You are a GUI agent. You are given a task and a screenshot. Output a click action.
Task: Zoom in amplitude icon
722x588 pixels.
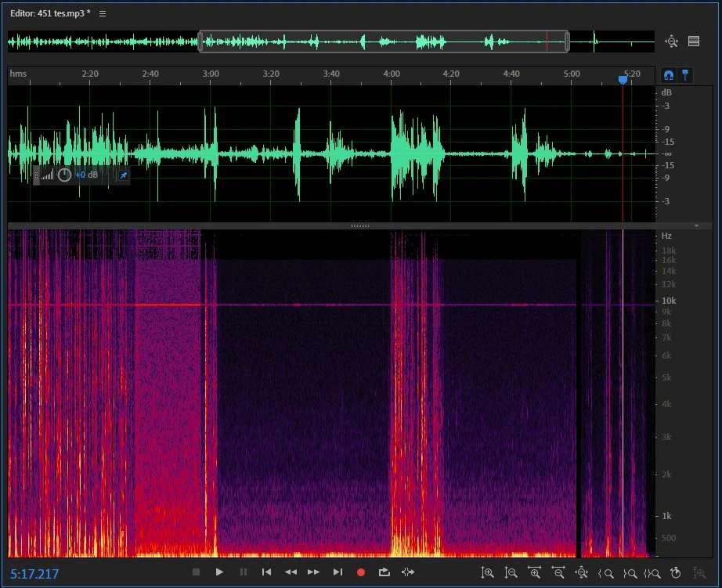pyautogui.click(x=488, y=572)
